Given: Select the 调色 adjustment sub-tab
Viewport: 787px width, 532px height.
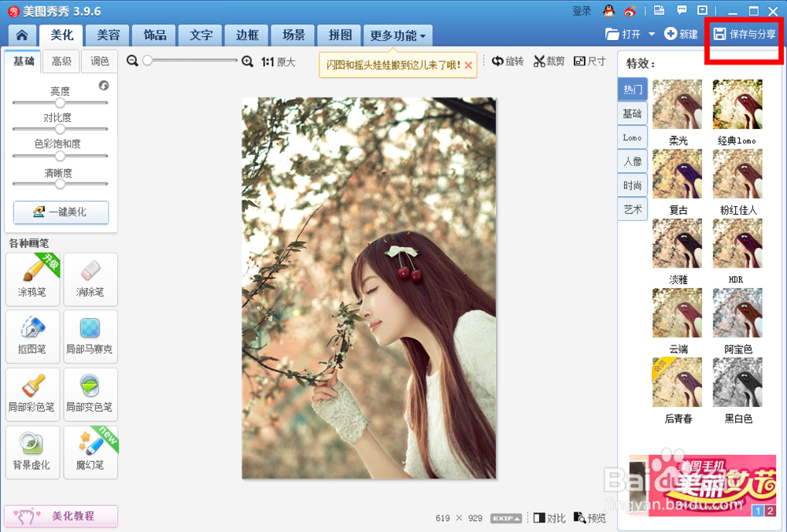Looking at the screenshot, I should click(99, 61).
